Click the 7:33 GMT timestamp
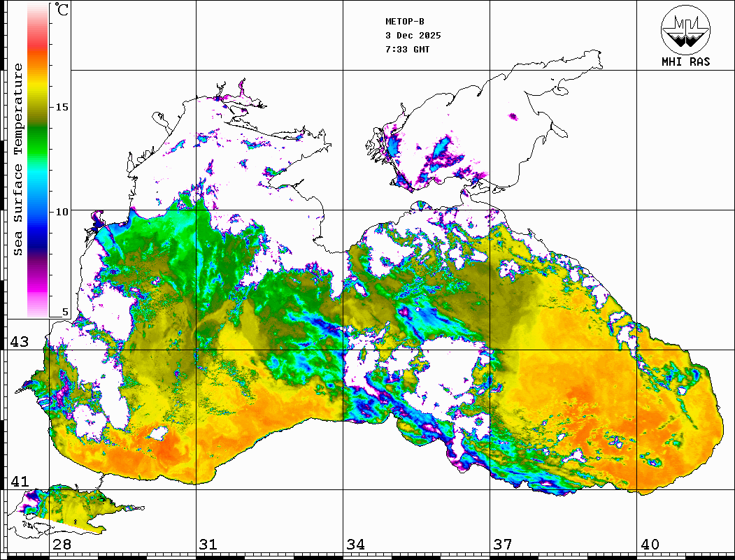Image resolution: width=735 pixels, height=560 pixels. coord(408,50)
